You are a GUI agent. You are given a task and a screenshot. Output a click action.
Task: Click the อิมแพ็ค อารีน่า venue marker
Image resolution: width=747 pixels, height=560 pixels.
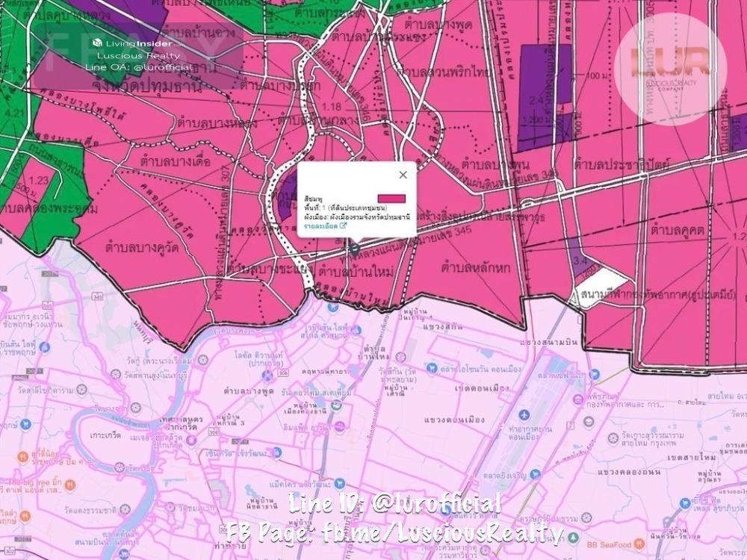(x=340, y=426)
